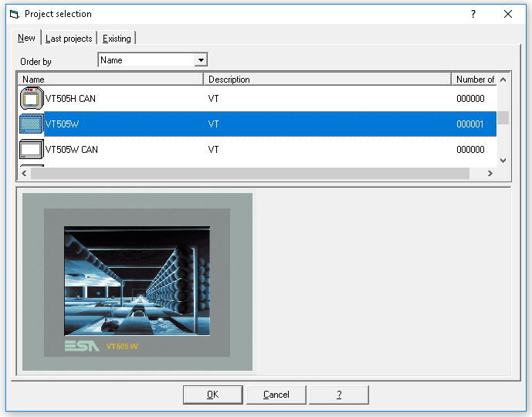Open the Last projects tab
This screenshot has height=417, width=532.
(69, 39)
